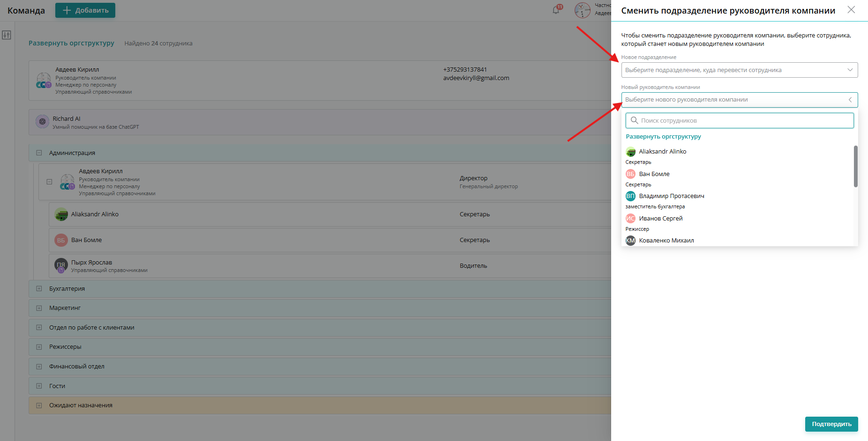868x441 pixels.
Task: Click Aliaksandr Alinko's avatar in the team list
Action: coord(61,214)
